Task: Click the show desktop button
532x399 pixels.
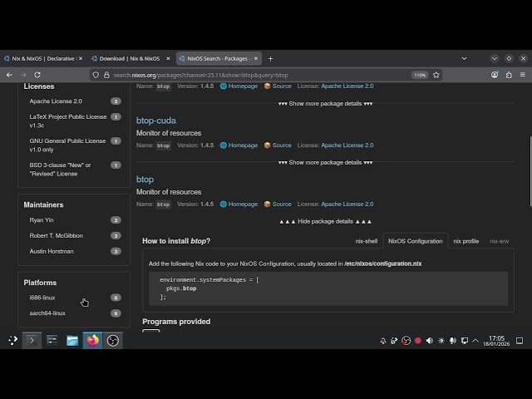Action: pyautogui.click(x=520, y=341)
